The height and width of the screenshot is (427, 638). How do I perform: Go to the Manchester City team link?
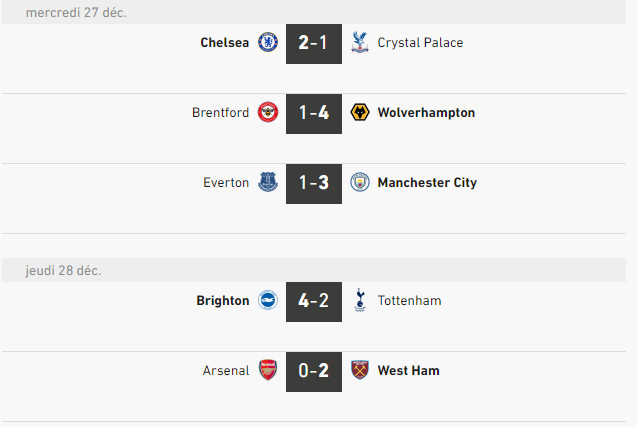pyautogui.click(x=427, y=183)
